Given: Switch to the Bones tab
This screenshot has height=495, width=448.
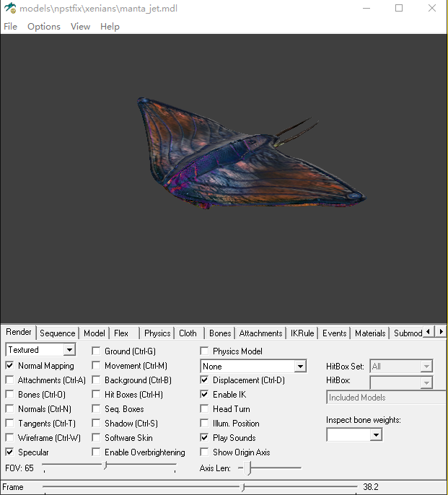Looking at the screenshot, I should point(220,333).
